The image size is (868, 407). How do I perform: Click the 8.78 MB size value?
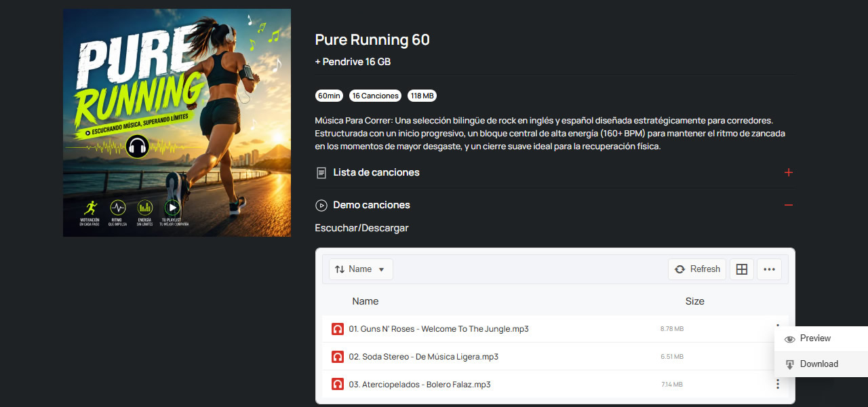(x=672, y=329)
